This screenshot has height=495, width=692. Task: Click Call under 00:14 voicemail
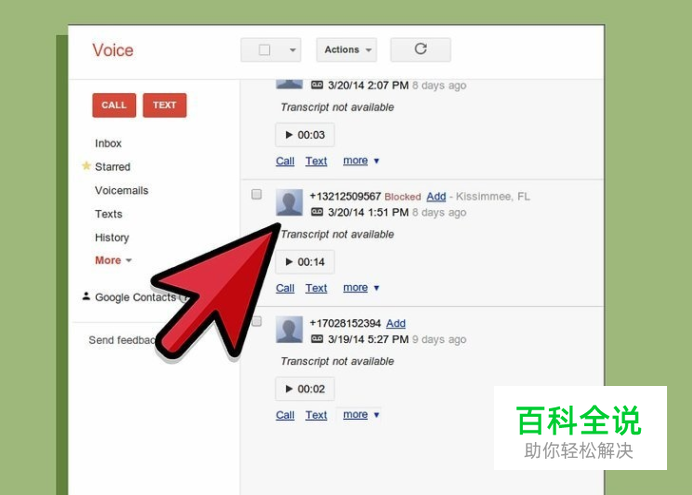285,288
